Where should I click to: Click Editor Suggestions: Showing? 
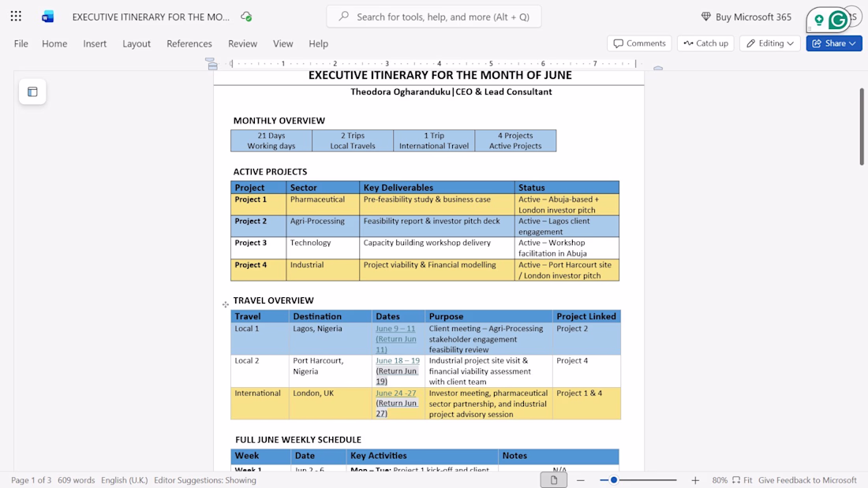click(205, 480)
